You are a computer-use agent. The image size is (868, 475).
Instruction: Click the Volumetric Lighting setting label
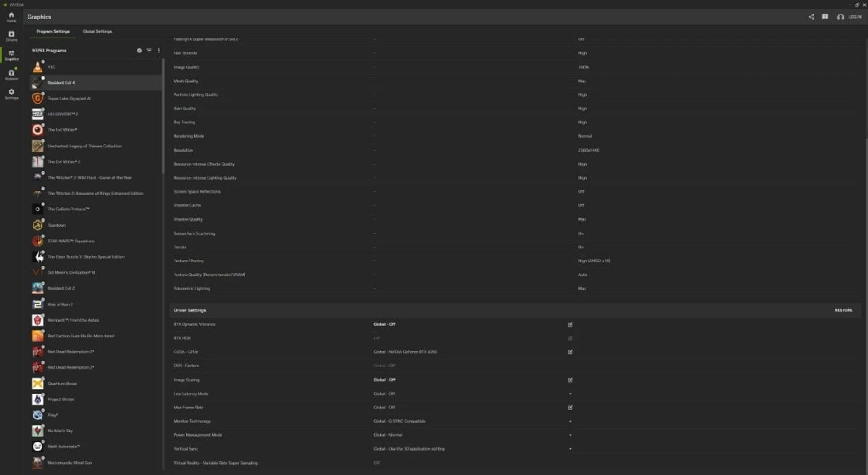(x=192, y=289)
